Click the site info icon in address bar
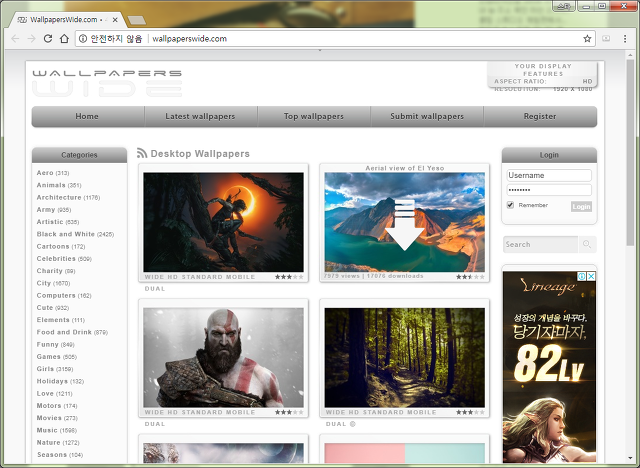The height and width of the screenshot is (468, 640). point(83,38)
